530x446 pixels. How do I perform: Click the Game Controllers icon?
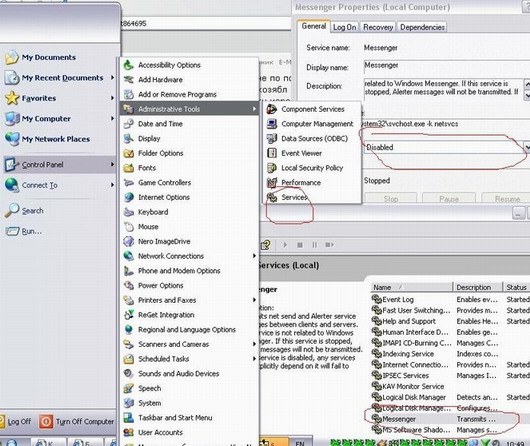click(x=128, y=183)
